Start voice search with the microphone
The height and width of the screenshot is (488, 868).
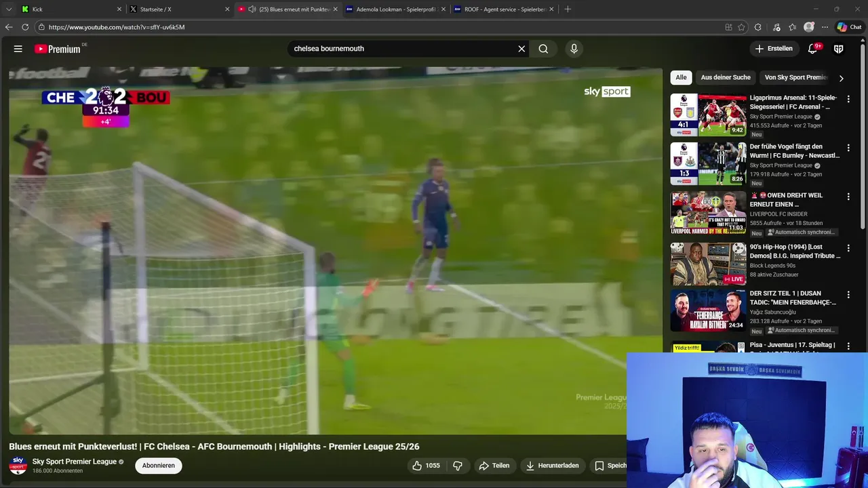pyautogui.click(x=574, y=49)
